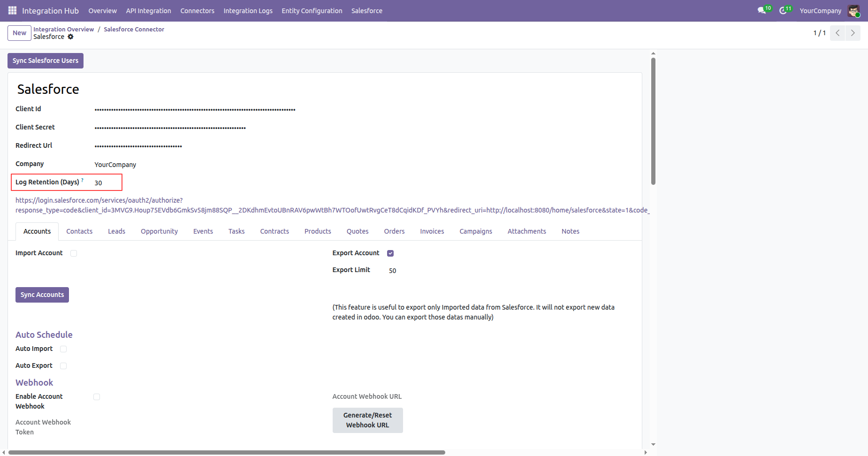Switch to the Campaigns tab
This screenshot has height=456, width=868.
pyautogui.click(x=476, y=231)
